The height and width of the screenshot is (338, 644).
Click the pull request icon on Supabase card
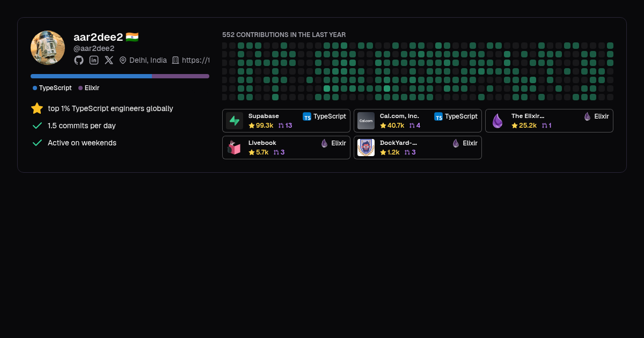pos(281,126)
